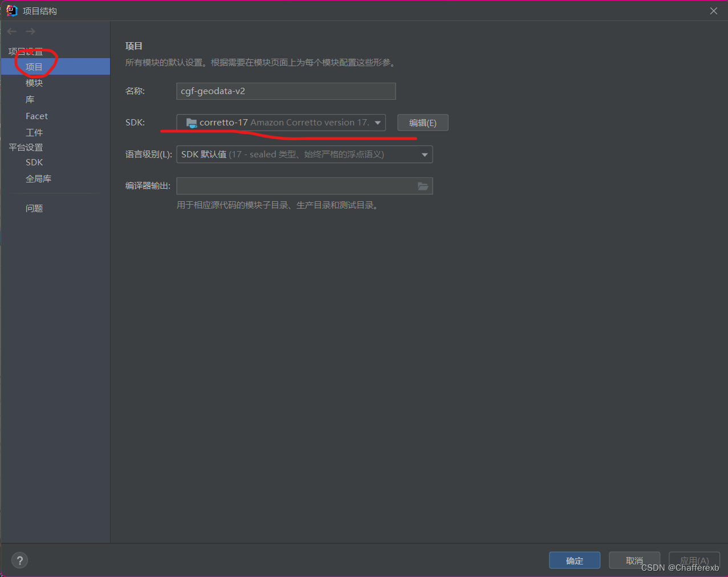The height and width of the screenshot is (577, 728).
Task: Click the IntelliJ IDEA icon in the title bar
Action: click(x=11, y=10)
